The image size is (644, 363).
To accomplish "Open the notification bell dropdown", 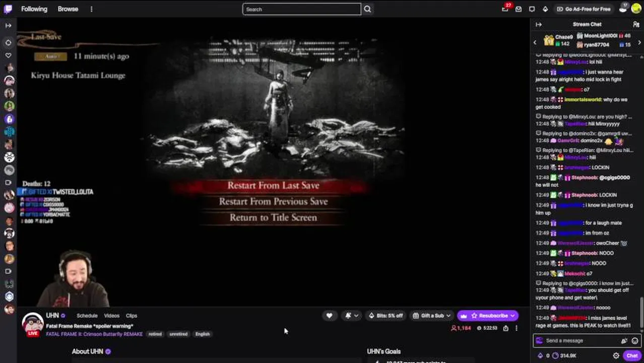I will [x=351, y=316].
